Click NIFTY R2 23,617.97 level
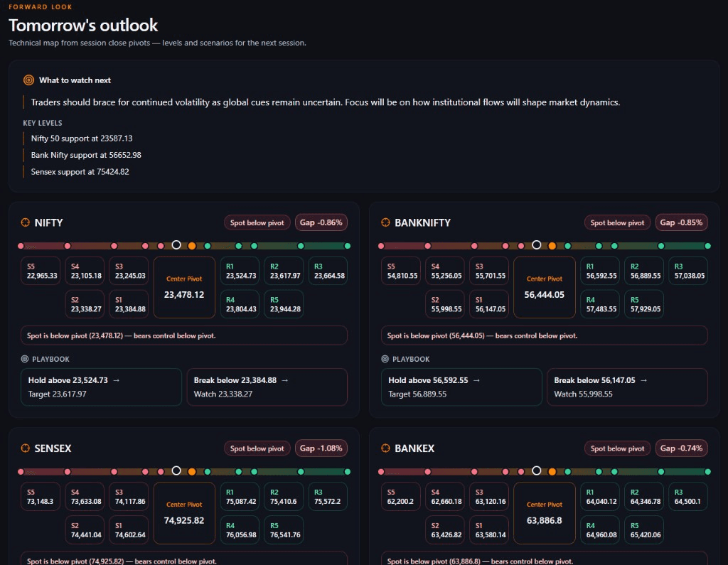 284,271
